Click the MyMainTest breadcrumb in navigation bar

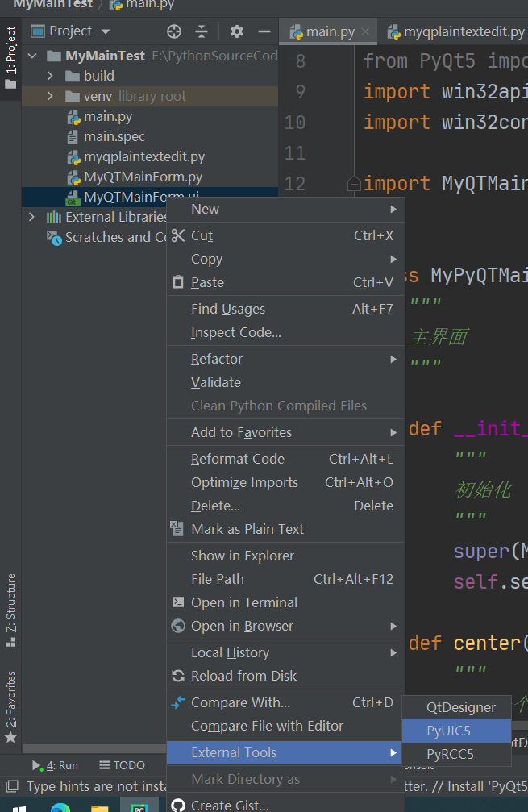53,5
